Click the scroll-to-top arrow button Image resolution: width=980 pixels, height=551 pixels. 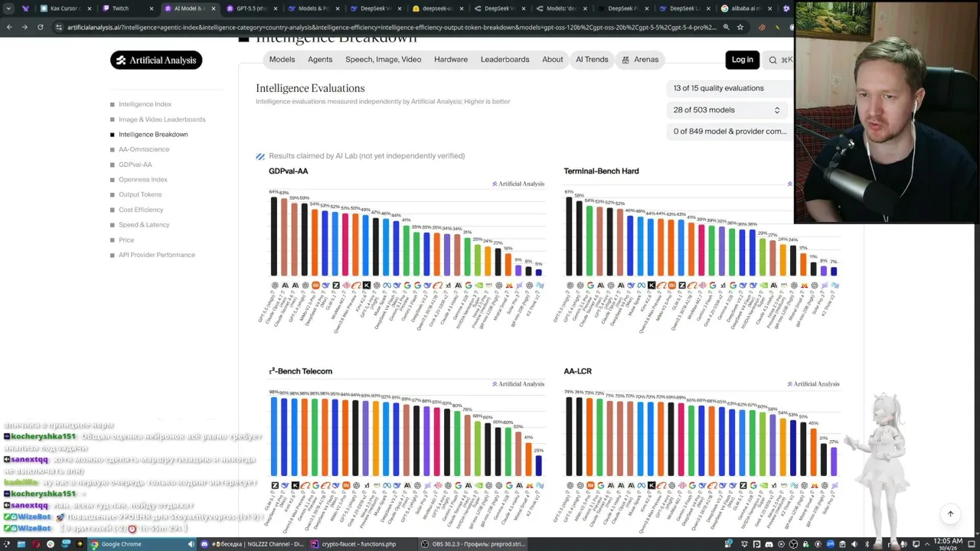(x=950, y=514)
